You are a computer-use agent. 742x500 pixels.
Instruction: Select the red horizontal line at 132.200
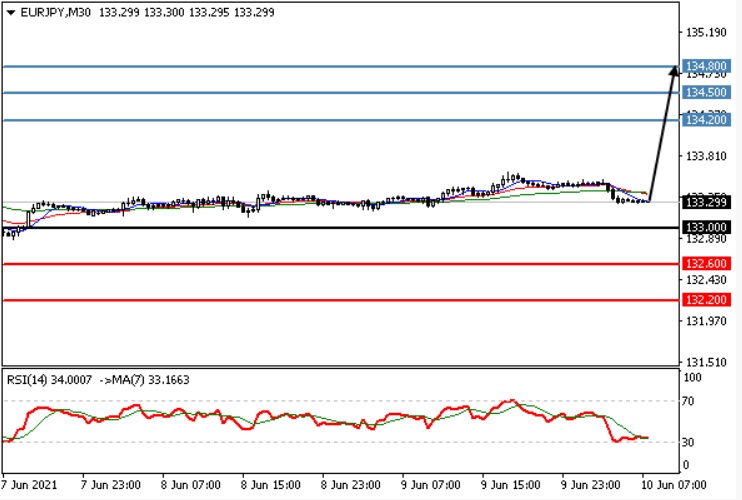click(x=341, y=300)
